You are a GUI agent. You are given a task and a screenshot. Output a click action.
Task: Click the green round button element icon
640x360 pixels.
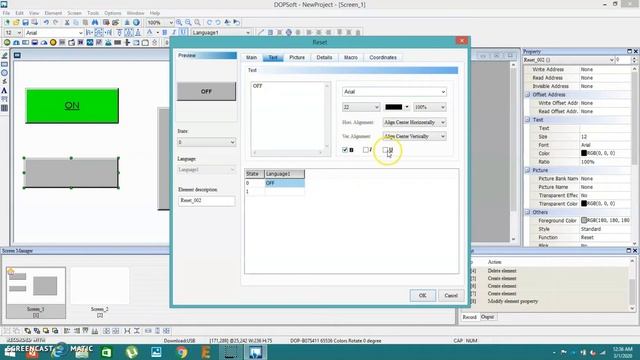click(7, 42)
